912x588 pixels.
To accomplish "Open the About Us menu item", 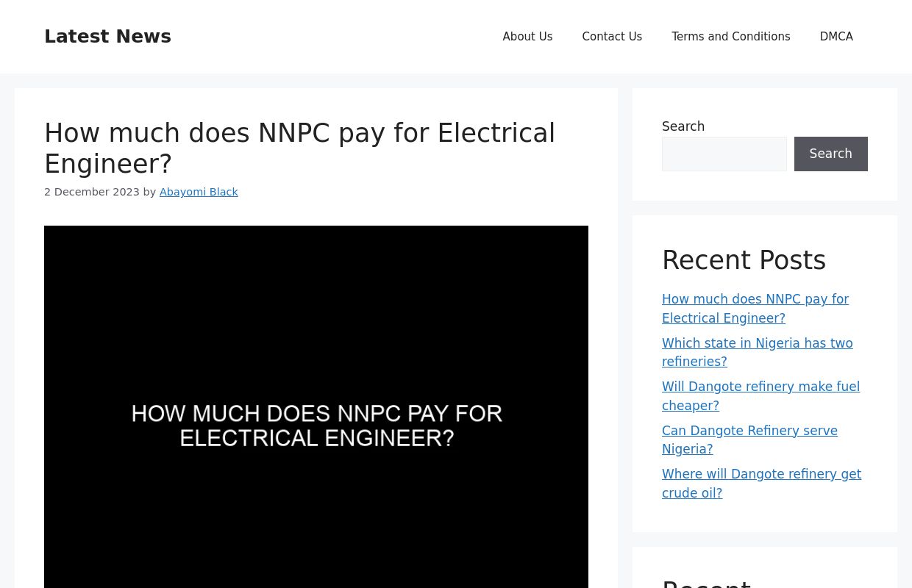I will (x=527, y=37).
